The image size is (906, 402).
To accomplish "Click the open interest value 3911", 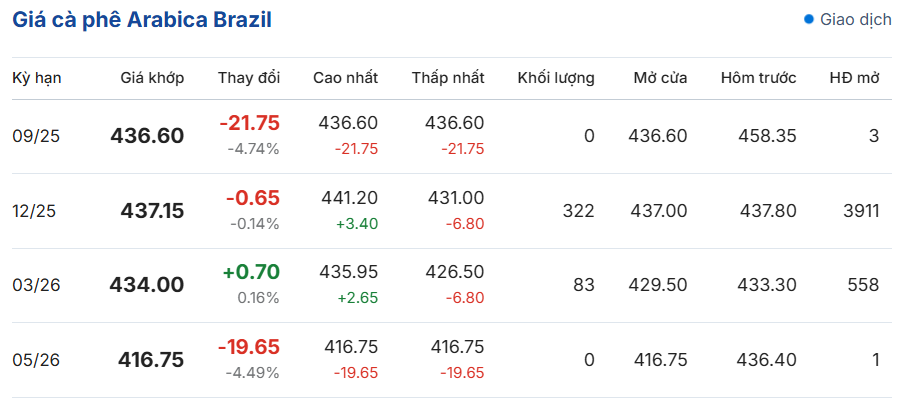I will click(860, 211).
